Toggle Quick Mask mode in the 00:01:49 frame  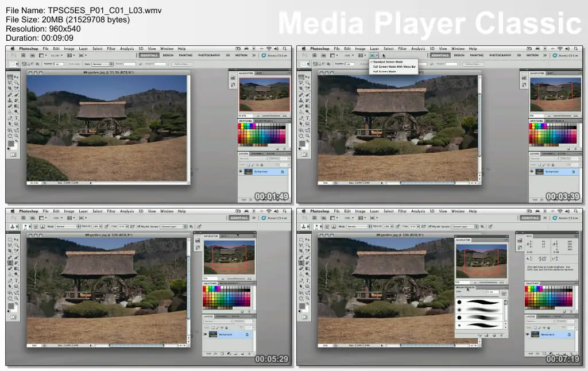tap(13, 154)
